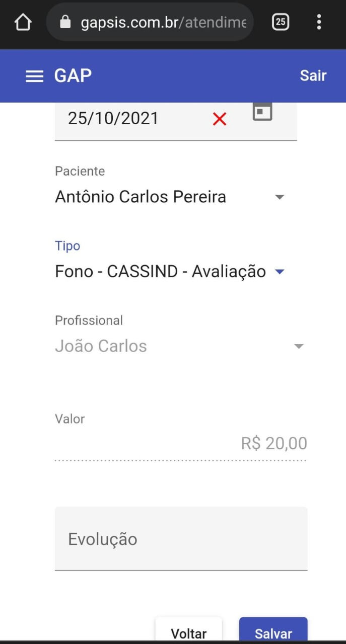Clear the date with the red X
Screen dimensions: 346x644
pos(220,119)
